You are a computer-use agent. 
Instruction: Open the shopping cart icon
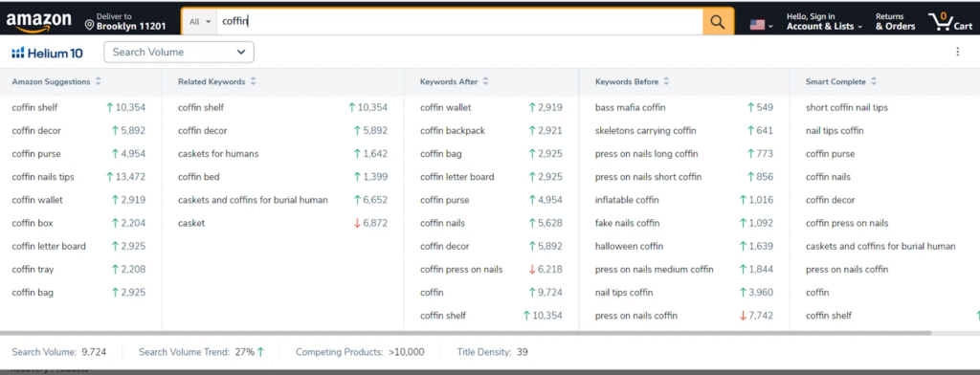(x=950, y=21)
